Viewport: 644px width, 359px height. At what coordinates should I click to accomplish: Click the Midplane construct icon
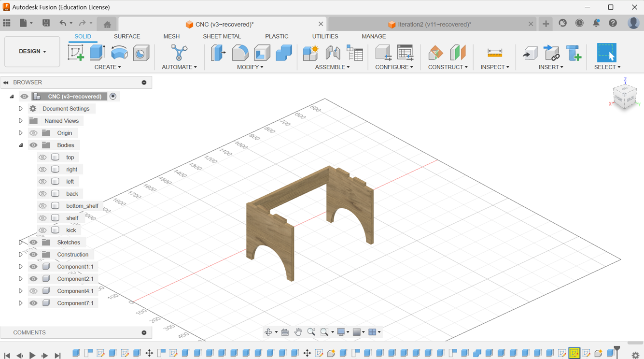coord(458,53)
